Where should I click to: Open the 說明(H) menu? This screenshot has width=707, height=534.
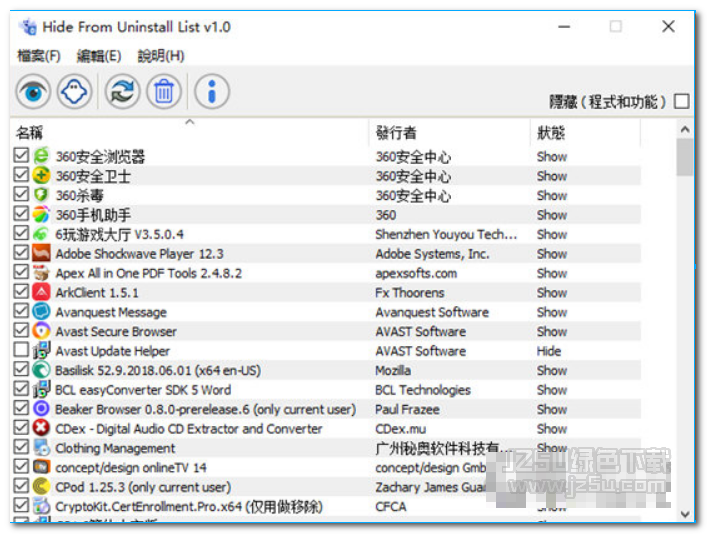click(161, 56)
